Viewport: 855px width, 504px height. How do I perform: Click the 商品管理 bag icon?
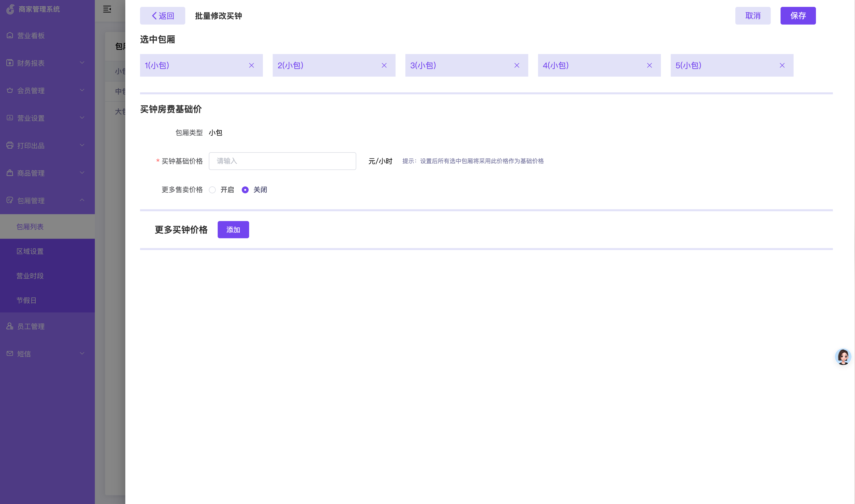tap(10, 173)
